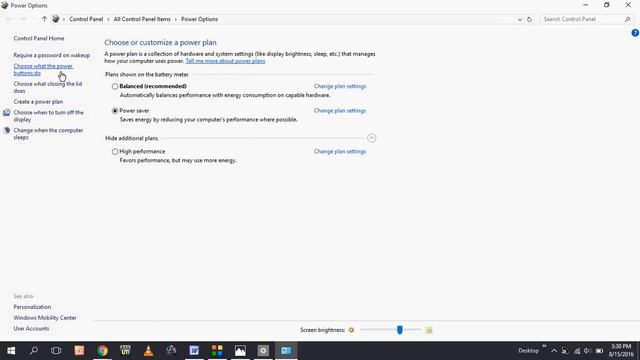
Task: Open Desktop toolbar chevron in taskbar
Action: click(x=544, y=346)
